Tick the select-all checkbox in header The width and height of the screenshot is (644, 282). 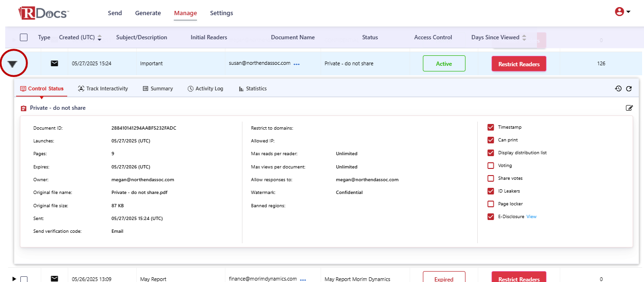point(24,37)
